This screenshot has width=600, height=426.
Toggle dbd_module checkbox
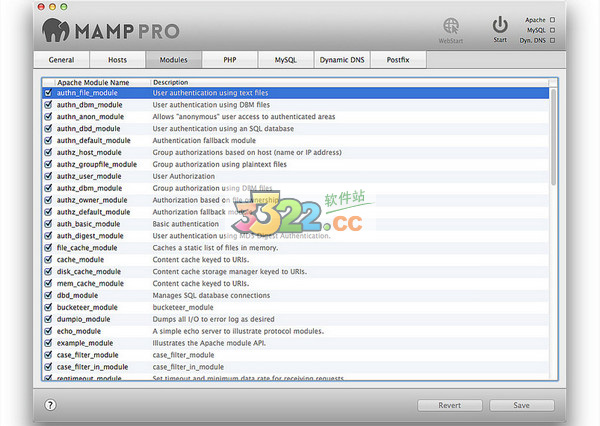[48, 295]
